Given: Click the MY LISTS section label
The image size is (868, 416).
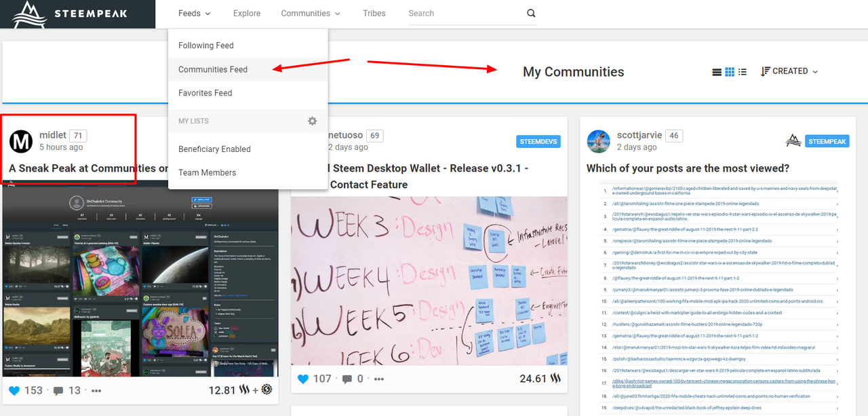Looking at the screenshot, I should pos(193,121).
